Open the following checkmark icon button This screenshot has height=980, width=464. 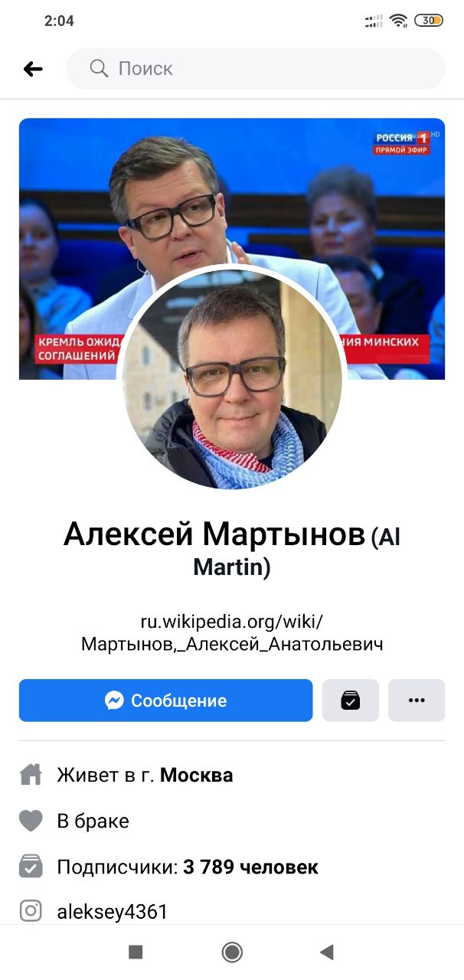pyautogui.click(x=351, y=701)
